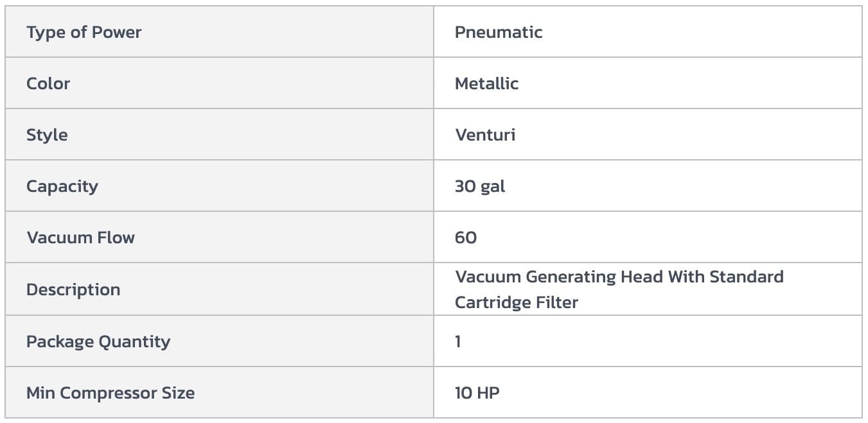Image resolution: width=868 pixels, height=423 pixels.
Task: Click the "Min Compressor Size" label
Action: click(x=111, y=393)
